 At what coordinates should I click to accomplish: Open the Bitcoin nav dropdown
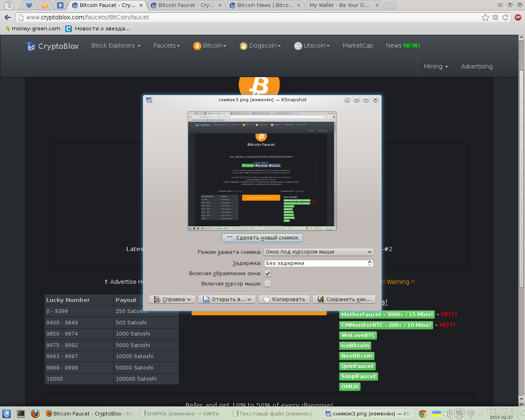click(210, 46)
